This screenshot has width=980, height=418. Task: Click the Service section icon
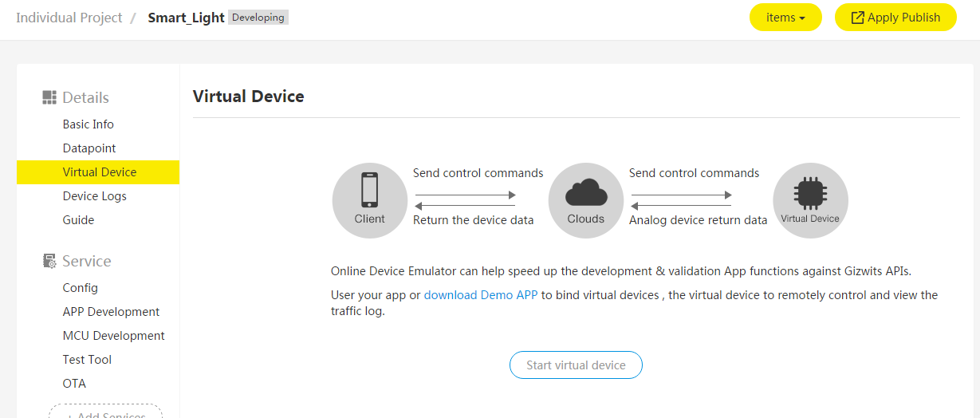[49, 261]
